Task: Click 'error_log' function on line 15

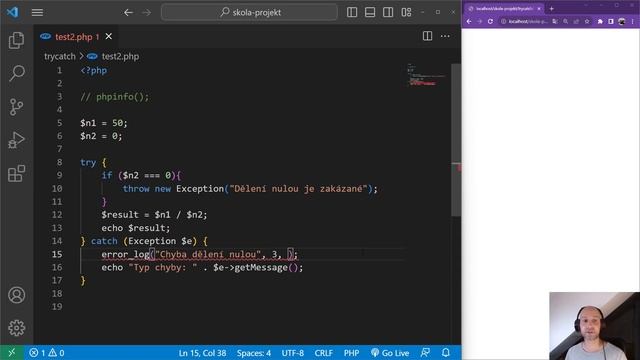Action: click(125, 254)
